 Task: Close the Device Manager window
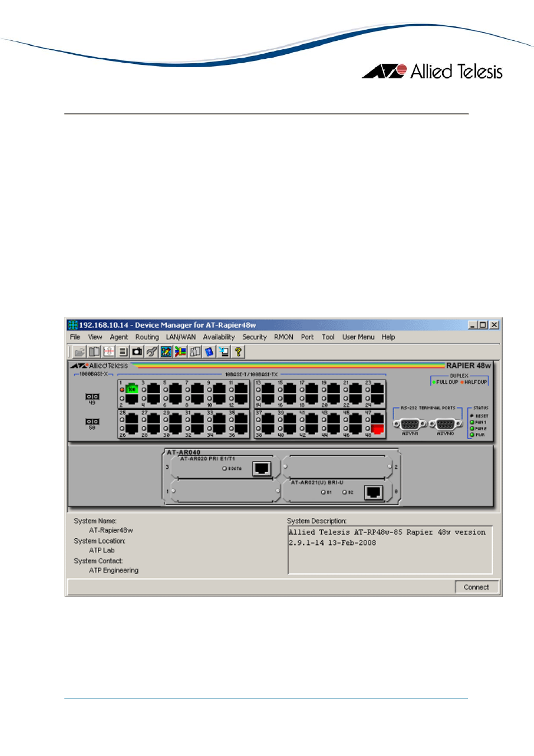pos(494,325)
